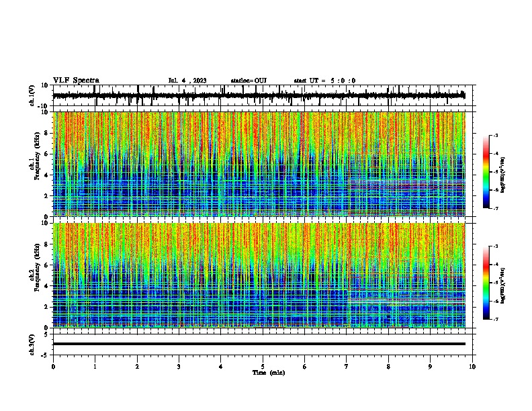
Task: Click the ch.1 spectrogram panel
Action: pos(259,164)
